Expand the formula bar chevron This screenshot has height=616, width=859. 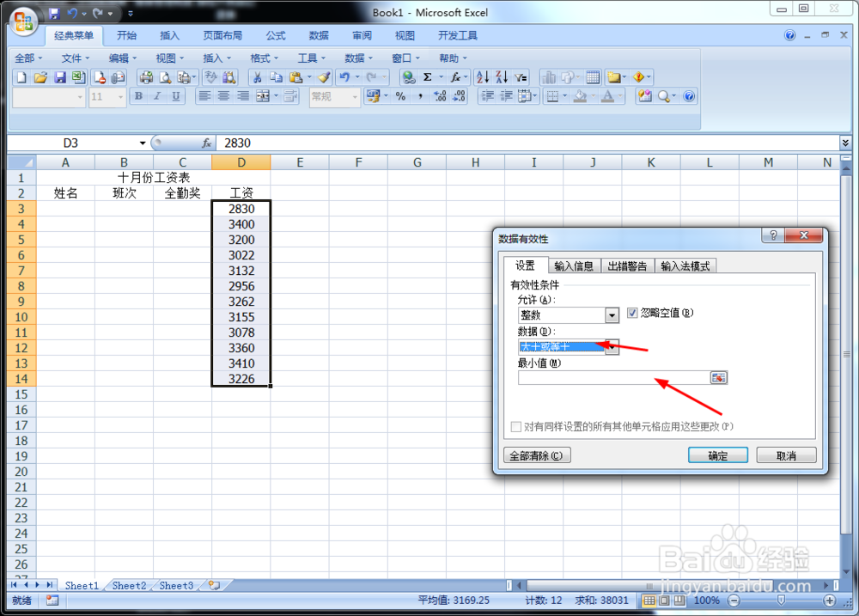click(x=845, y=143)
